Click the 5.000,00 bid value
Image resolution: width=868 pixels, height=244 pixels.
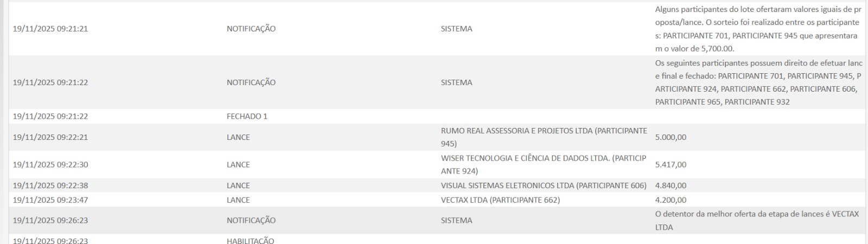click(x=671, y=137)
